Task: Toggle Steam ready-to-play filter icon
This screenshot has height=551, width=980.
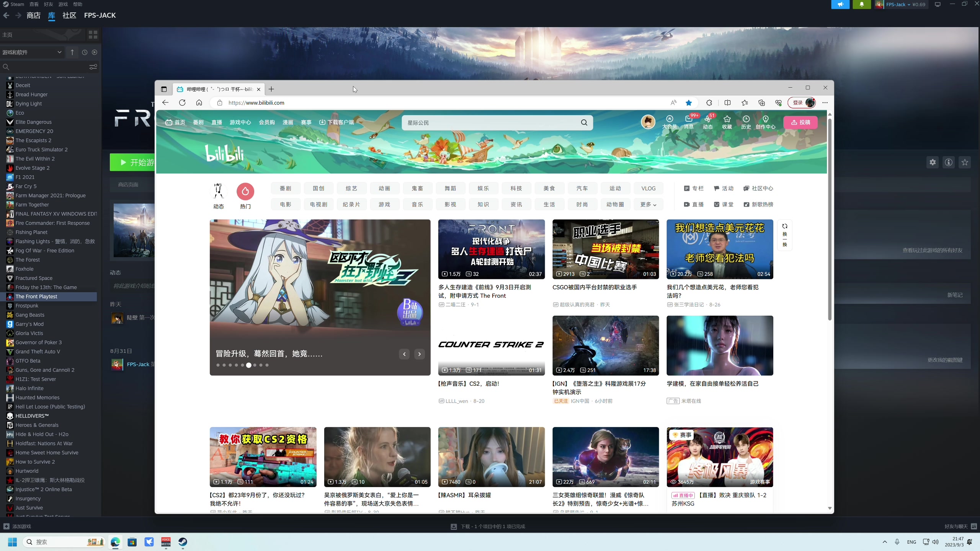Action: click(x=95, y=52)
